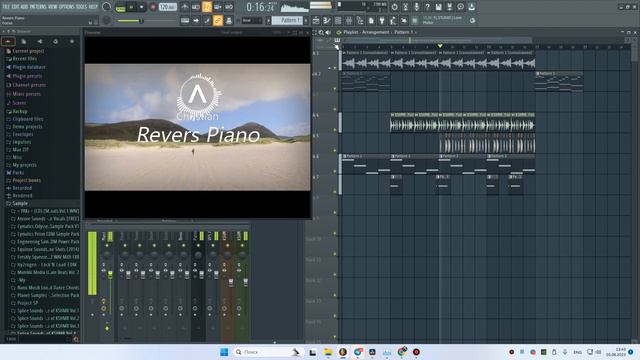Toggle the metronome icon
Screen dimensions: 640x360
(x=185, y=7)
